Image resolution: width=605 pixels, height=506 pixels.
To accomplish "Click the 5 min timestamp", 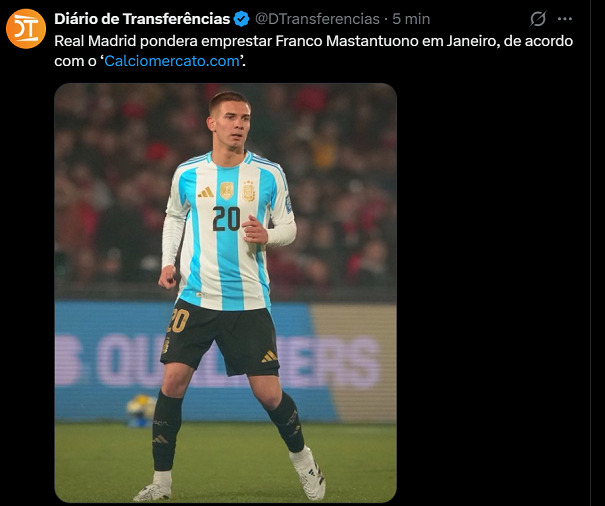I will 411,19.
